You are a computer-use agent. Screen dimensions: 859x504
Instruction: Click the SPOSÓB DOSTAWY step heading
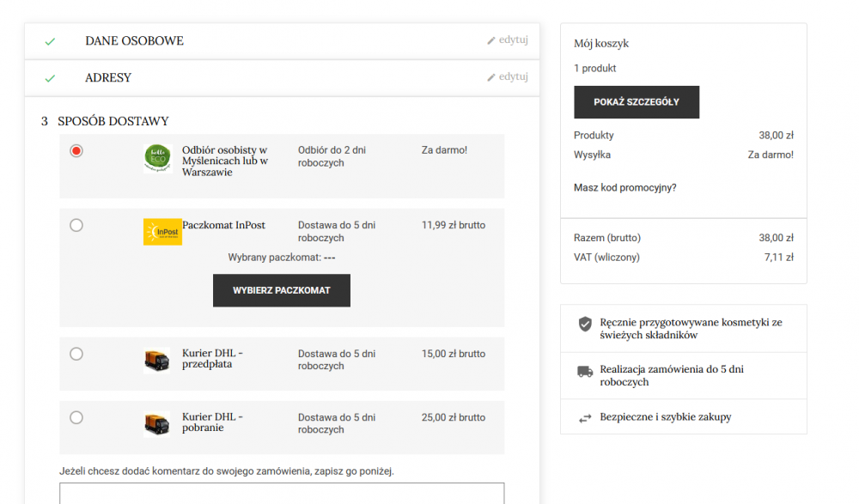point(113,121)
